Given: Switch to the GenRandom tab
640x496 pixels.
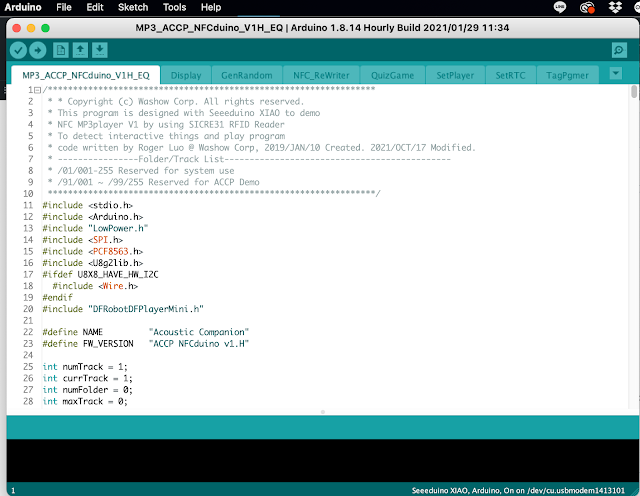Looking at the screenshot, I should coord(247,75).
